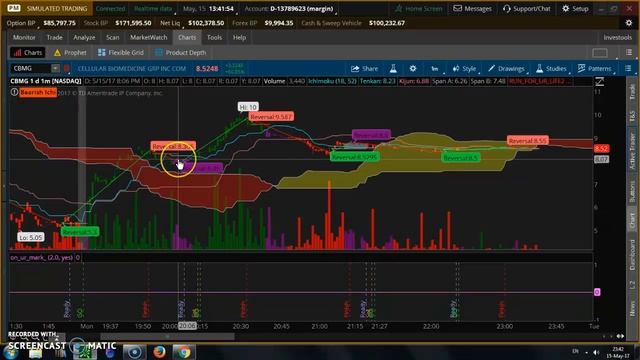
Task: Select the Trade main tab
Action: (54, 38)
